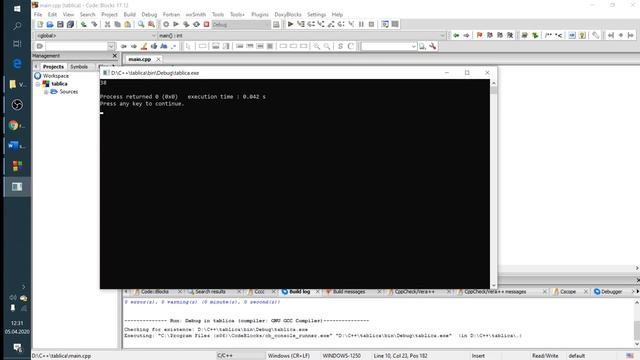Click the Undo toolbar icon
The image size is (640, 360).
click(84, 24)
